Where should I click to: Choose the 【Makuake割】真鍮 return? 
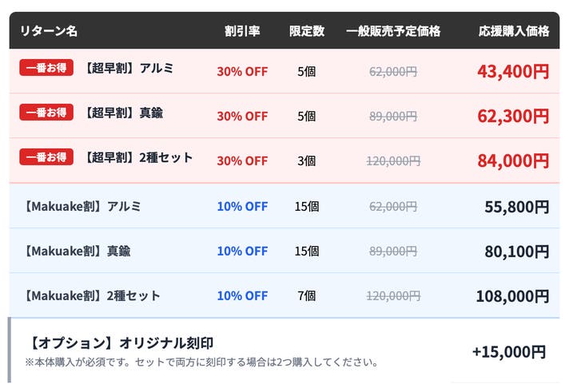pos(78,251)
